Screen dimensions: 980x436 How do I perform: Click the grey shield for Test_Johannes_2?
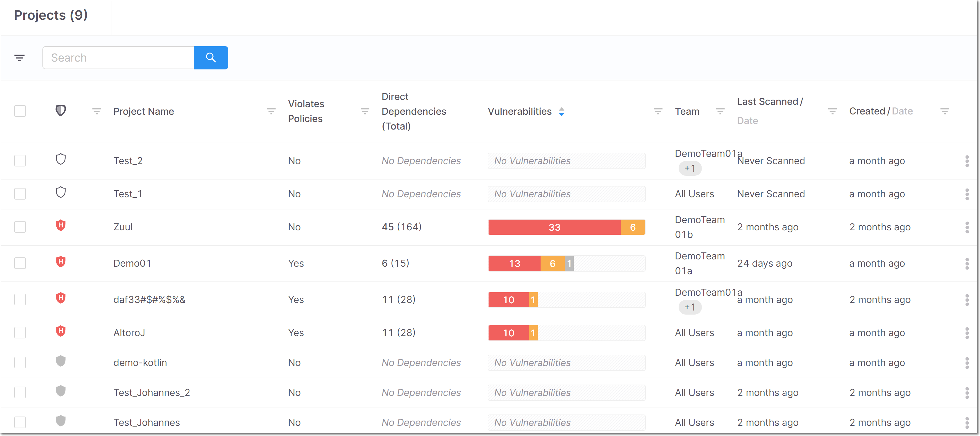coord(61,391)
